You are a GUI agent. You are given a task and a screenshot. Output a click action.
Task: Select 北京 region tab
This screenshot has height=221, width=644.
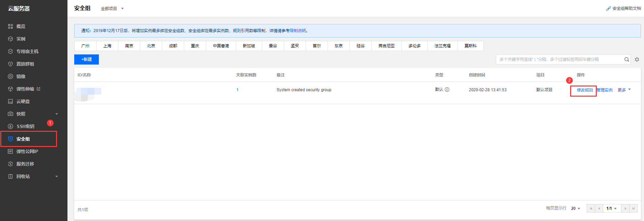pos(151,46)
